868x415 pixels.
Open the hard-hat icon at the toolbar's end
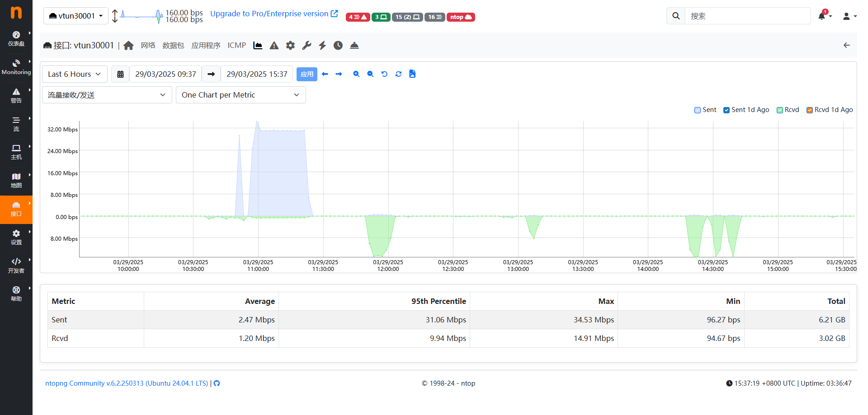(x=354, y=45)
